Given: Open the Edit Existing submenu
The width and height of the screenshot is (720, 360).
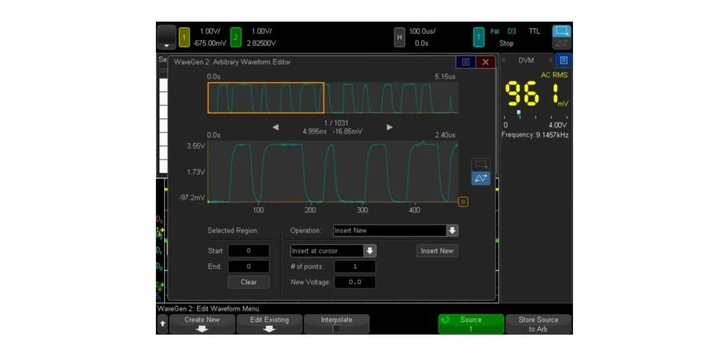Looking at the screenshot, I should [269, 324].
